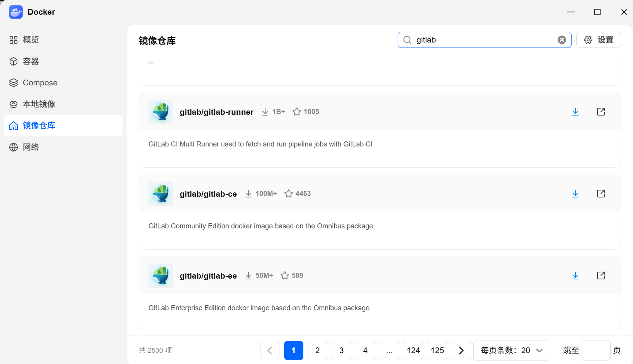
Task: Download the gitlab/gitlab-ee image
Action: coord(575,276)
